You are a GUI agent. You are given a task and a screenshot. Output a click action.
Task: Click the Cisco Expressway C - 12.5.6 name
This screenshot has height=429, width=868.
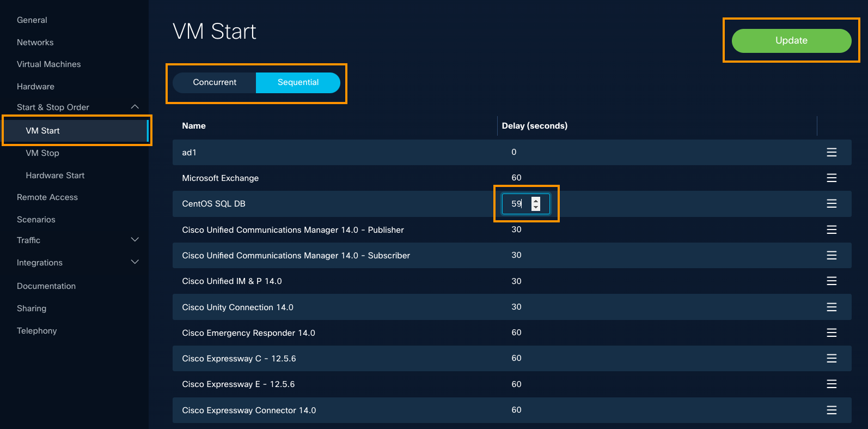(239, 359)
